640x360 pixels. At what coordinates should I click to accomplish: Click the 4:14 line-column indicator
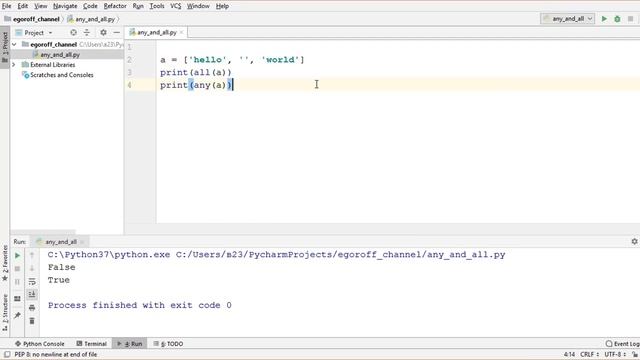pyautogui.click(x=569, y=354)
